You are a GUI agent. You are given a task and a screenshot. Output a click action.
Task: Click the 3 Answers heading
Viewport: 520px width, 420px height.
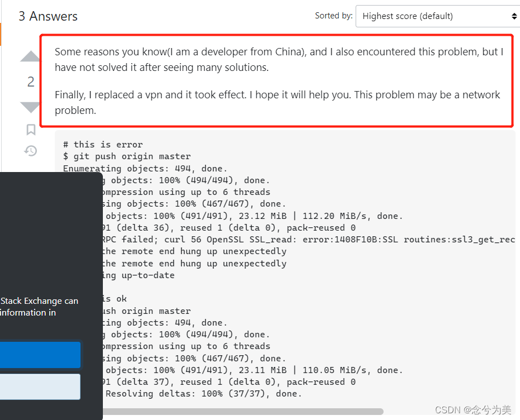pyautogui.click(x=48, y=16)
